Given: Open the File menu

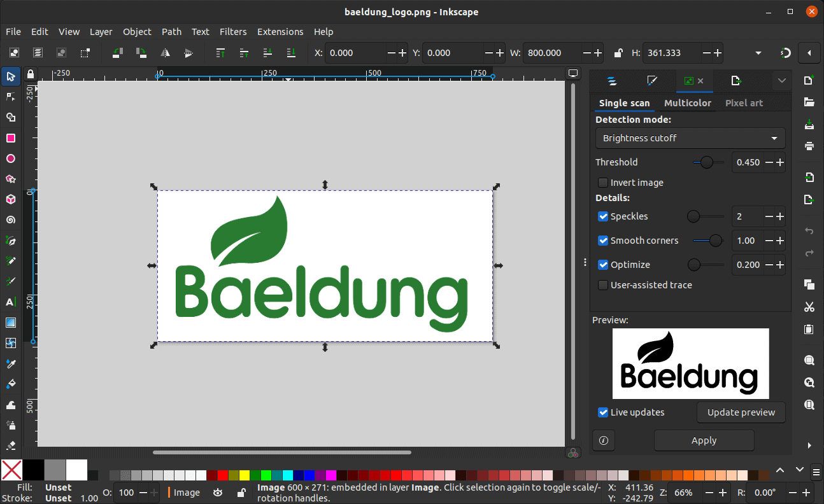Looking at the screenshot, I should (x=13, y=31).
